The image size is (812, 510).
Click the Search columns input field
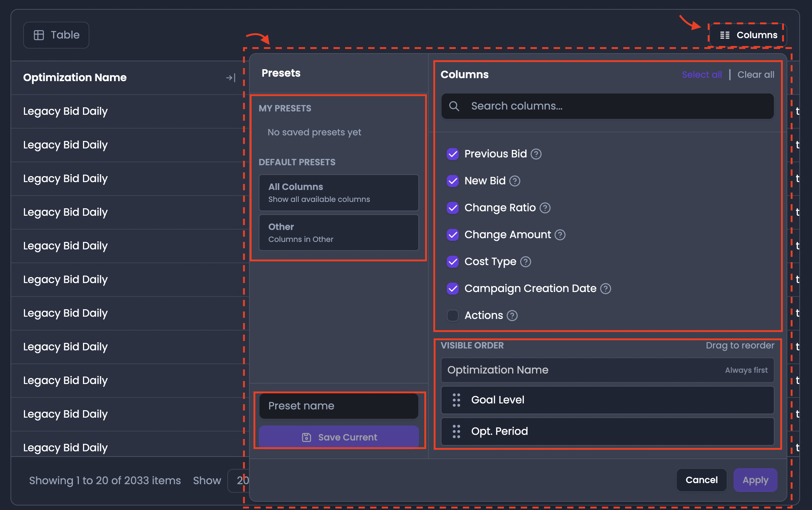click(608, 106)
